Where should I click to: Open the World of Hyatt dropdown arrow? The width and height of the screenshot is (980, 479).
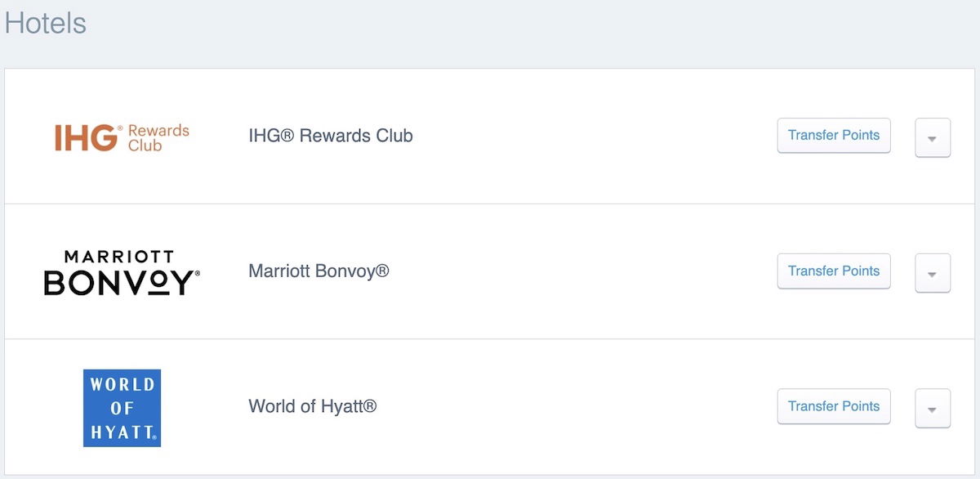933,409
